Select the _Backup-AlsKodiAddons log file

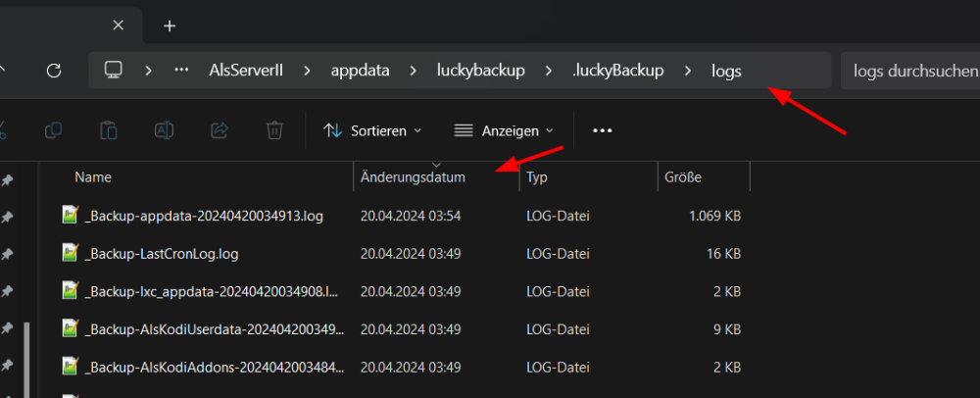214,367
